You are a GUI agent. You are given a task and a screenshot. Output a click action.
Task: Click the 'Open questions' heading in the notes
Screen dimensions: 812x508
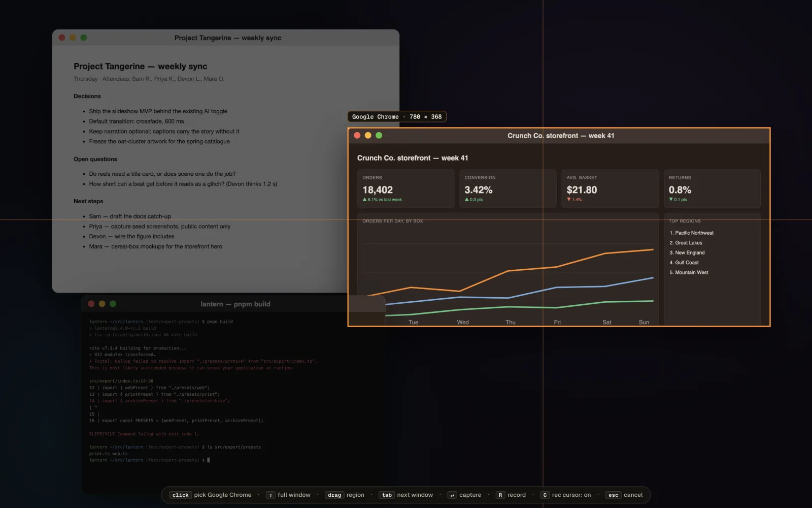[95, 159]
